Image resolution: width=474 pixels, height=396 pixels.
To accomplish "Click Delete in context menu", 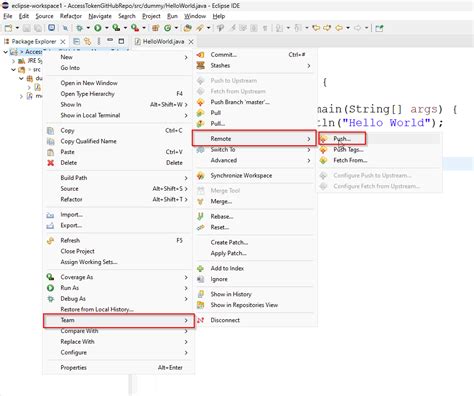I will coord(118,163).
